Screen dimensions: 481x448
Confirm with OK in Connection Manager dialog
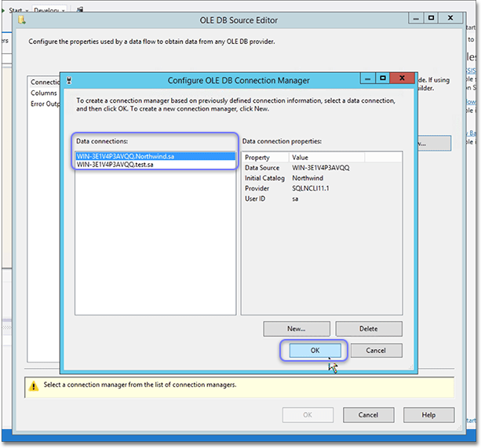click(315, 351)
